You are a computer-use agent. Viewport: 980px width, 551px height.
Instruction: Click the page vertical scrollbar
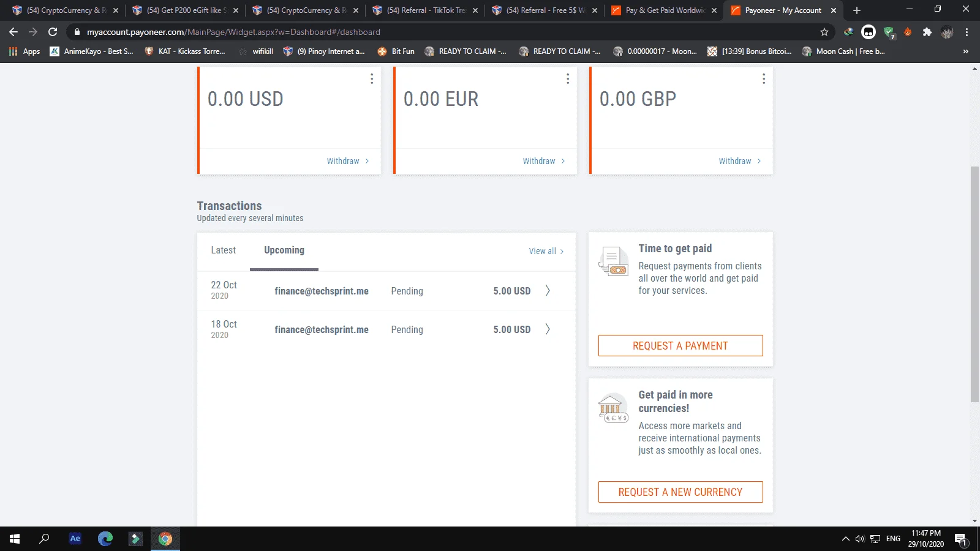click(974, 285)
